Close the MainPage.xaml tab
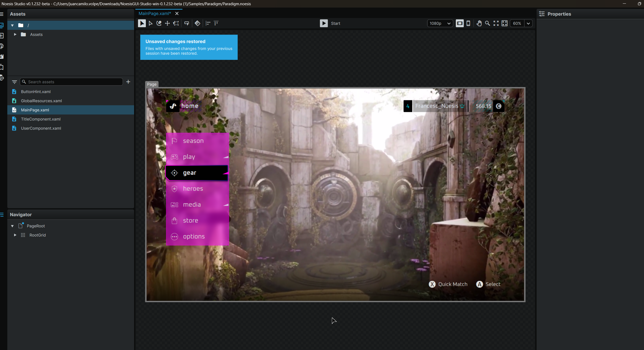This screenshot has height=350, width=644. [177, 13]
